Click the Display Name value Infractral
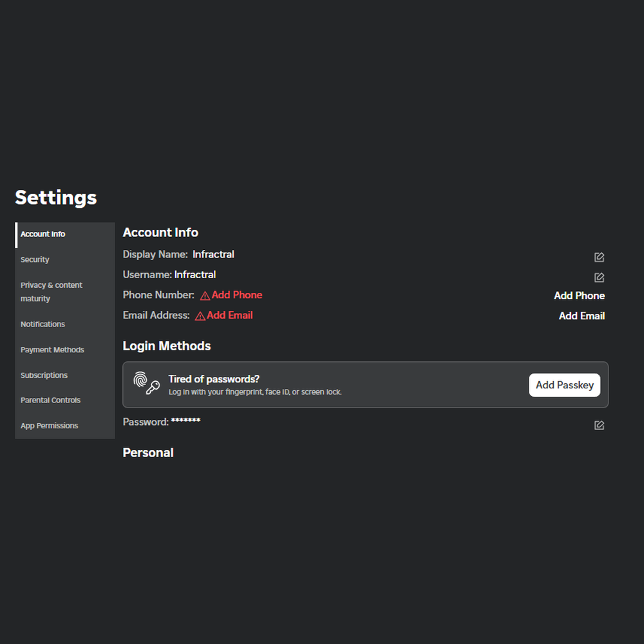The width and height of the screenshot is (644, 644). pyautogui.click(x=213, y=254)
